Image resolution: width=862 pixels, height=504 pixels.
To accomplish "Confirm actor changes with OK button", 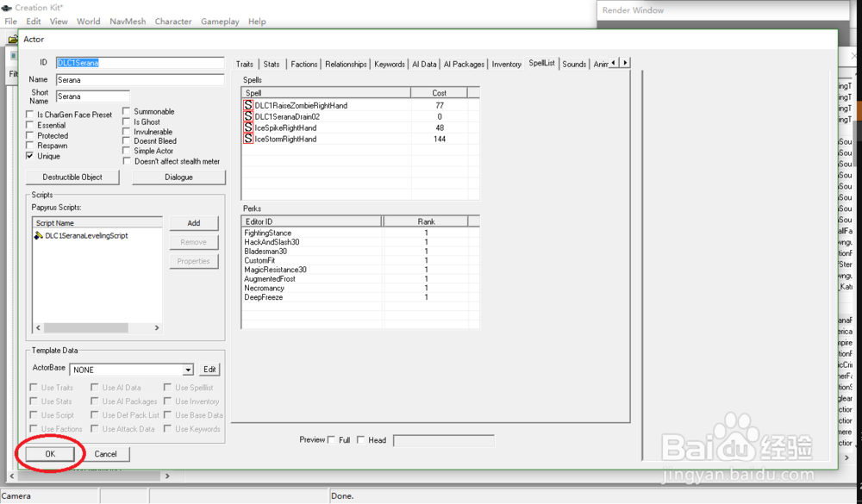I will 50,454.
